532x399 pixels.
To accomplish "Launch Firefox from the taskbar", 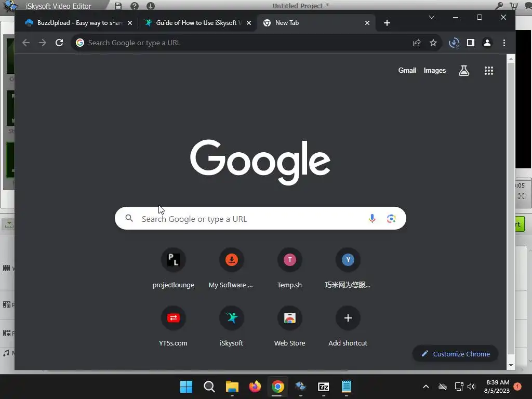I will pos(255,387).
